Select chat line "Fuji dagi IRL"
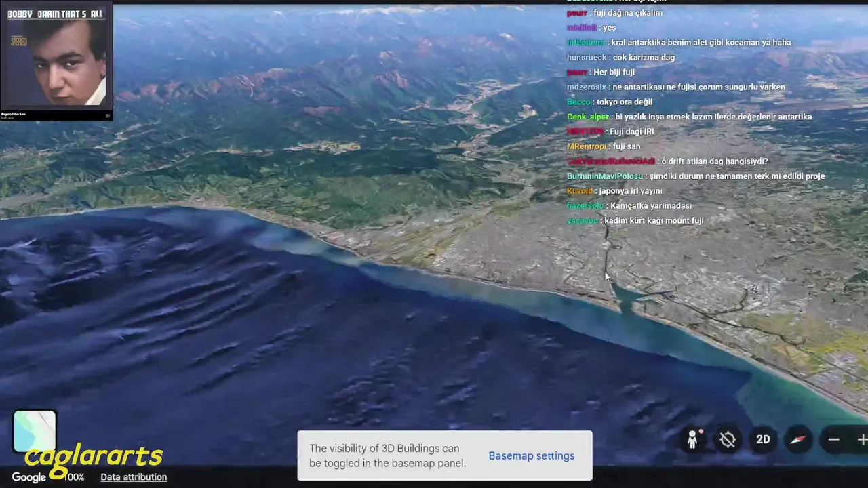The width and height of the screenshot is (868, 488). pyautogui.click(x=633, y=131)
